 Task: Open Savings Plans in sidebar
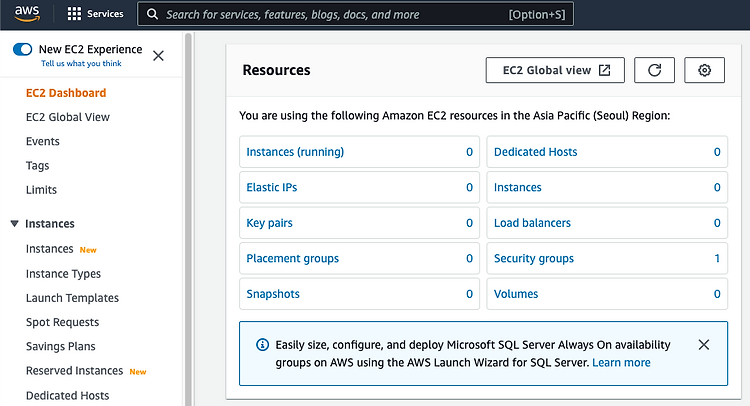click(x=60, y=346)
